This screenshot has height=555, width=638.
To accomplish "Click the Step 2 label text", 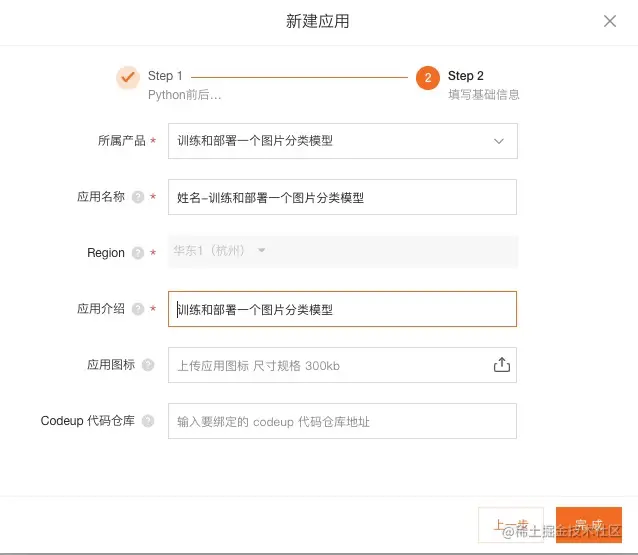I will tap(465, 76).
